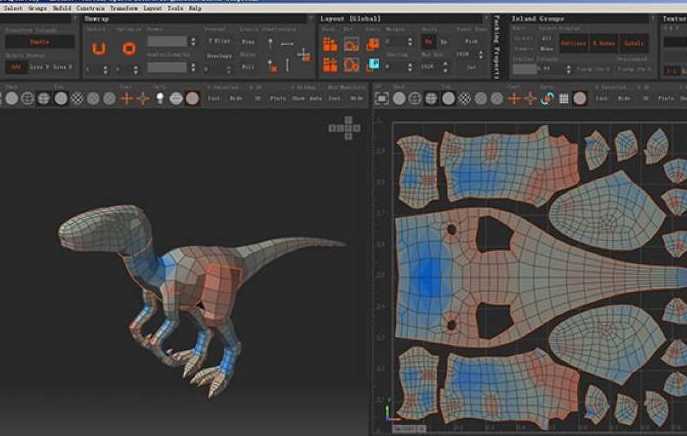Toggle the Labels display in Island Groups
687x436 pixels.
[634, 43]
